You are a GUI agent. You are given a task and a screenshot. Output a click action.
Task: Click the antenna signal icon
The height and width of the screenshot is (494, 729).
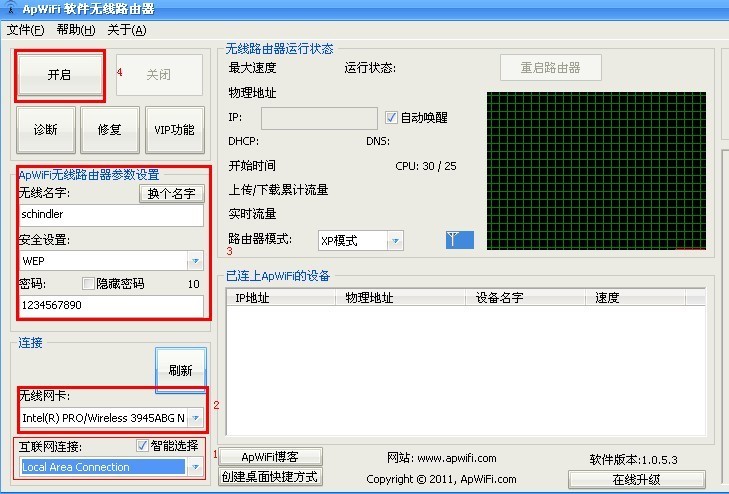point(459,240)
